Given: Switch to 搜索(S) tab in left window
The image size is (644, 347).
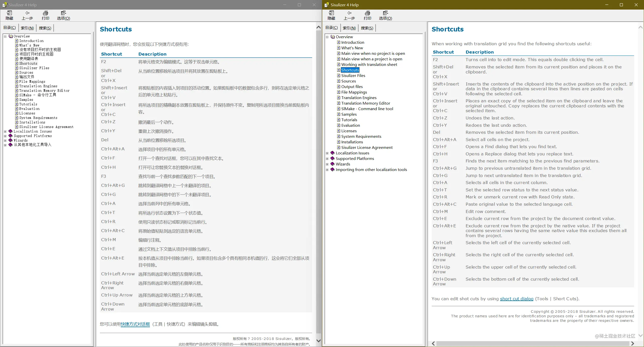Looking at the screenshot, I should [45, 28].
